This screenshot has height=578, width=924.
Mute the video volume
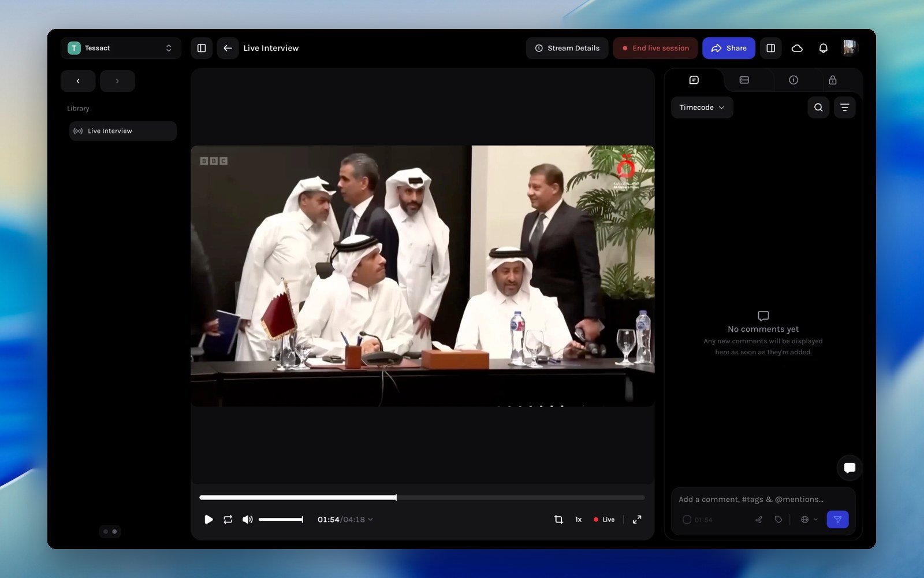pos(248,520)
